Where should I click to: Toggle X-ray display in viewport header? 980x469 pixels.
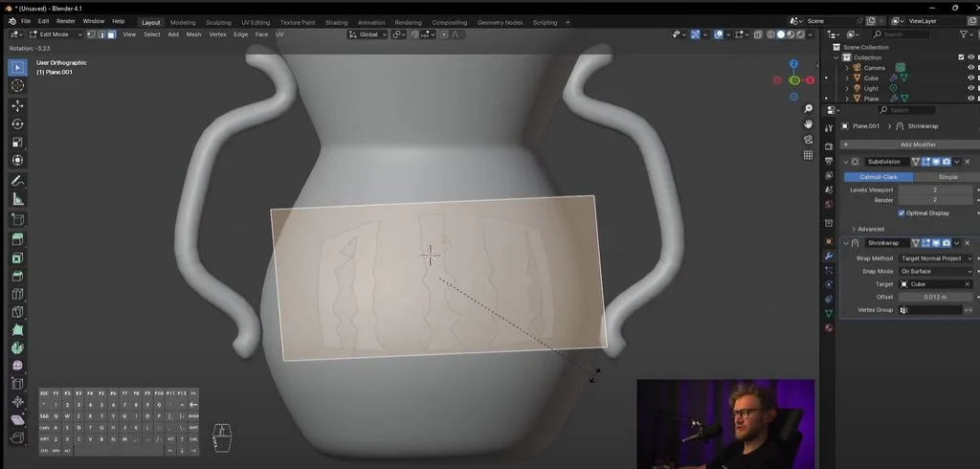click(758, 34)
